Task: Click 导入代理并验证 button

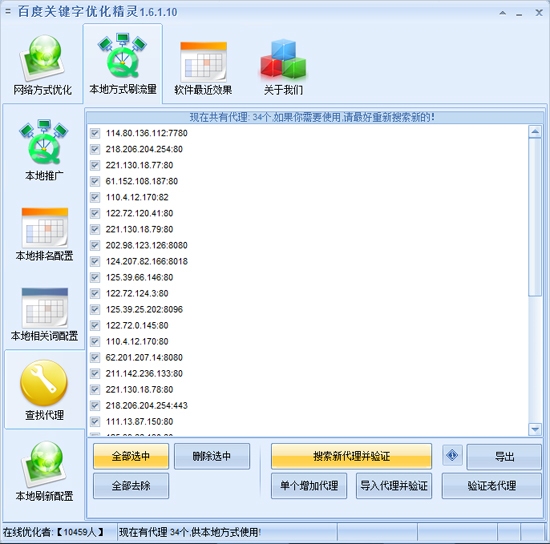Action: click(x=394, y=486)
